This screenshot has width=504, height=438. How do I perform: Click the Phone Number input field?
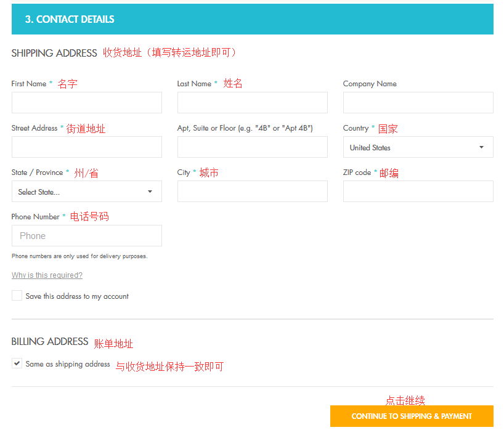[x=86, y=236]
